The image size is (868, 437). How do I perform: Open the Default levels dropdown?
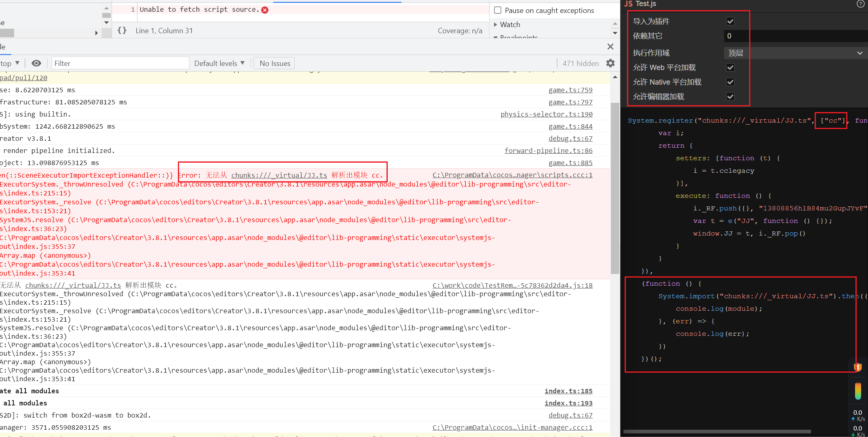click(219, 63)
